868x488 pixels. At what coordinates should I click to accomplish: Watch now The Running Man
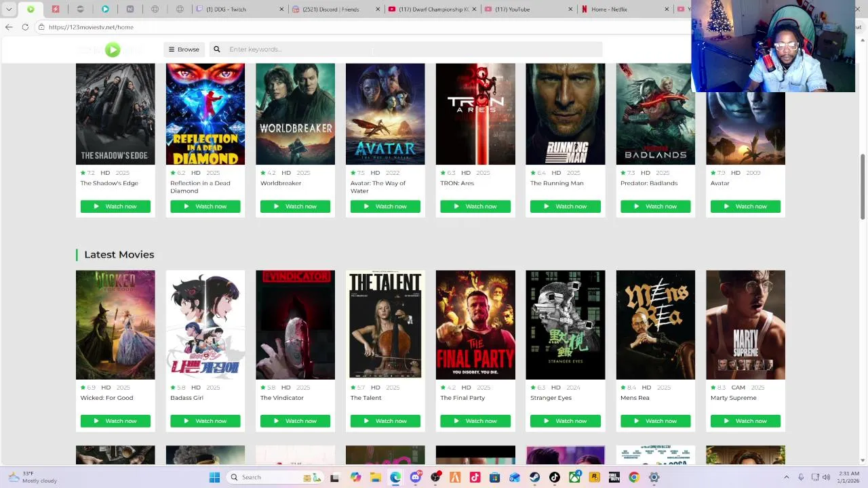pos(566,206)
